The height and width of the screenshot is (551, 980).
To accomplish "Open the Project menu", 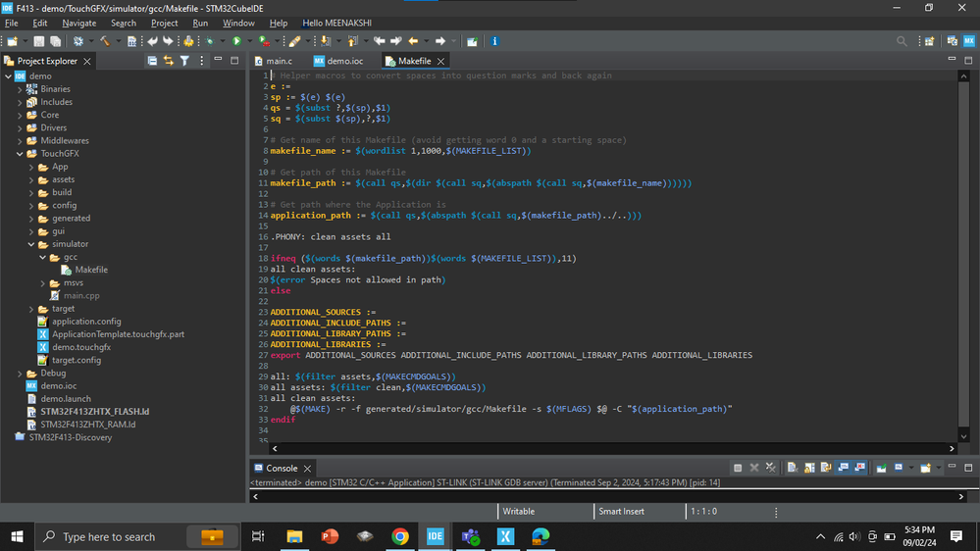I will coord(164,23).
